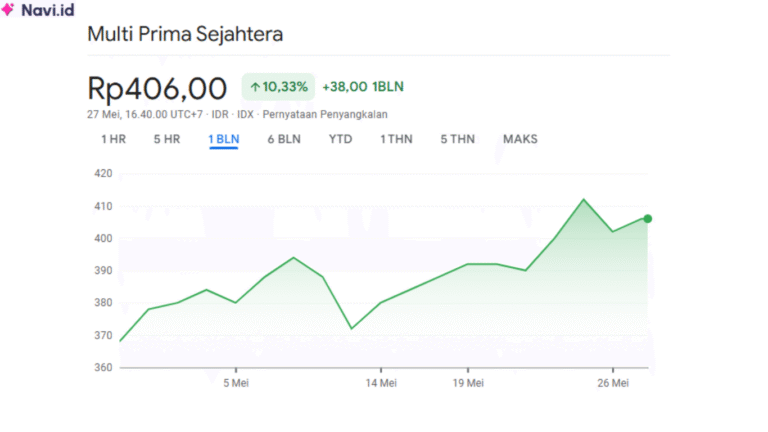Viewport: 768px width, 432px height.
Task: Click the Navi.id sparkle logo icon
Action: [8, 9]
